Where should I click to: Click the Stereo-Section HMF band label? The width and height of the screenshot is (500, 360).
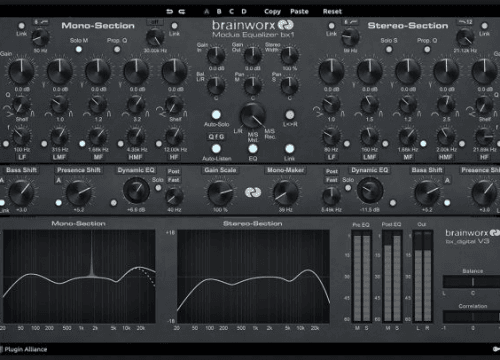pos(446,157)
